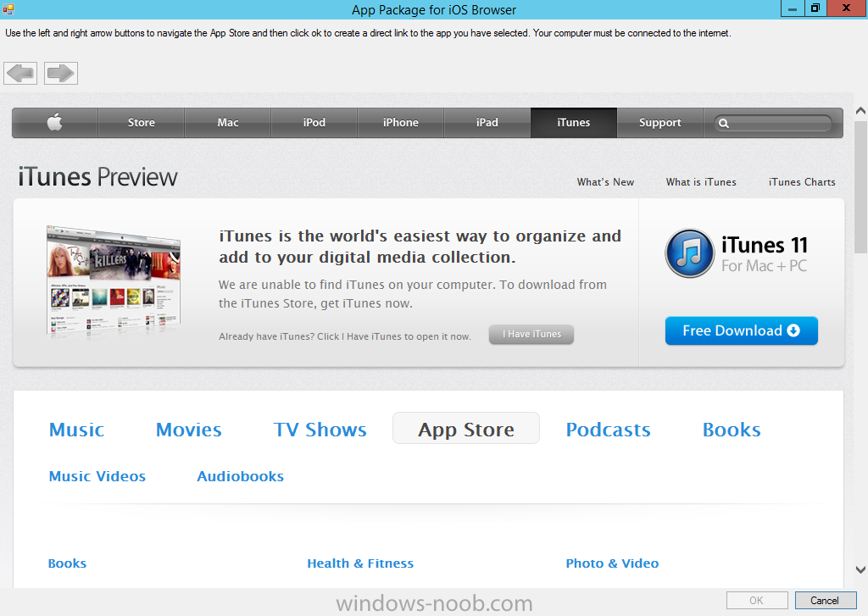Browse the Music Videos category
This screenshot has height=616, width=868.
97,476
